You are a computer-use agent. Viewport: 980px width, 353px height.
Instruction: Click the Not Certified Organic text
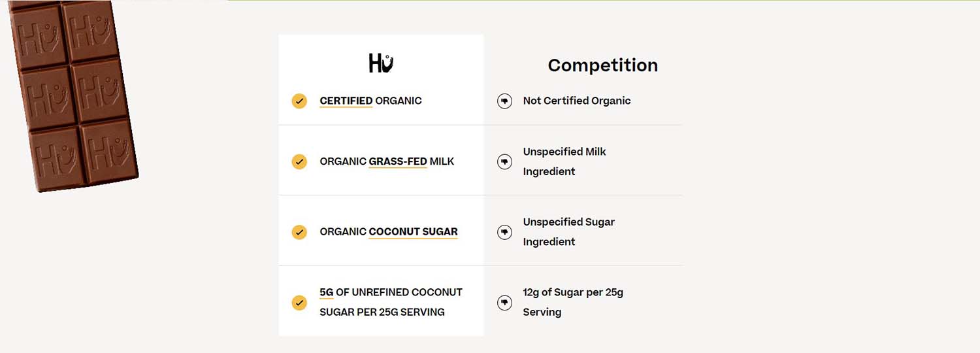577,101
